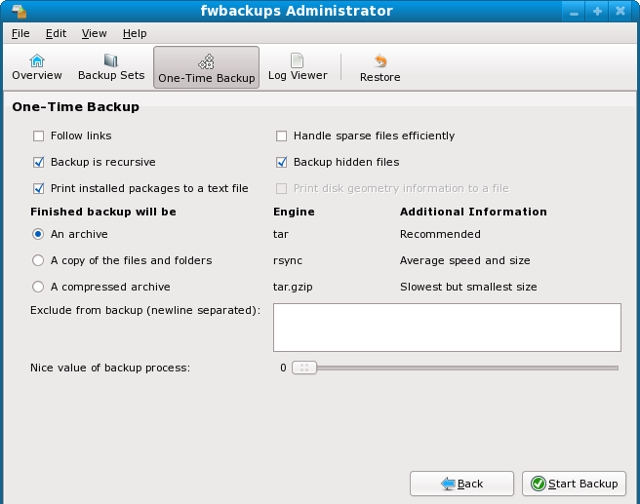Close the fwbackups Administrator window
The width and height of the screenshot is (640, 504).
point(620,11)
